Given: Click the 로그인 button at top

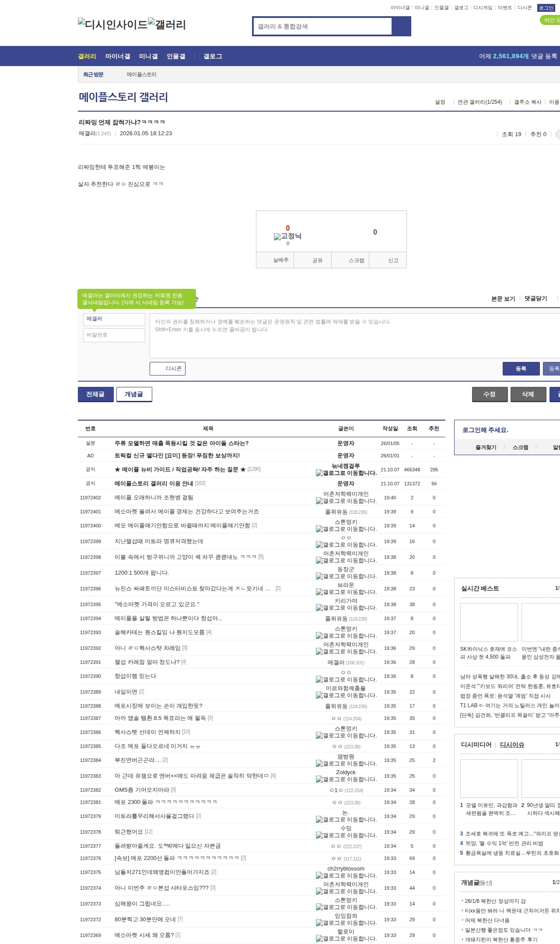Looking at the screenshot, I should tap(546, 8).
